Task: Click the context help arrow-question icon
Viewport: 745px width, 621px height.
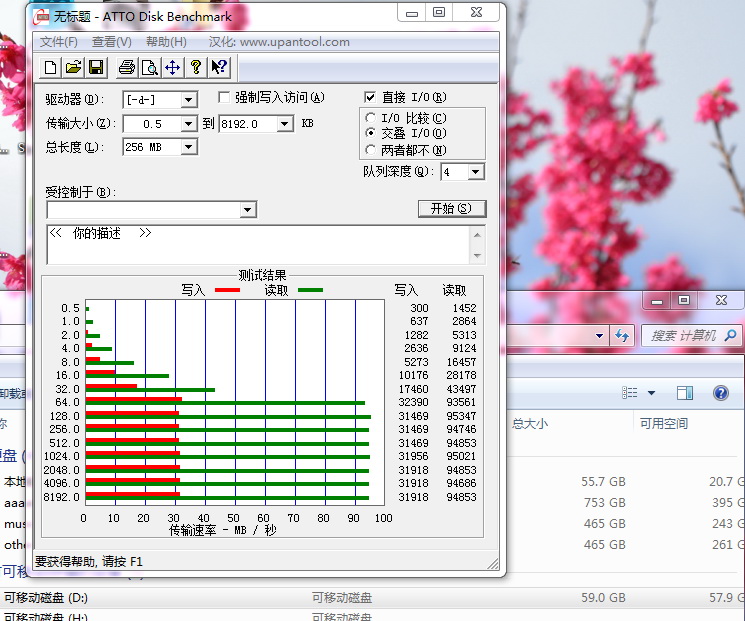Action: (x=219, y=67)
